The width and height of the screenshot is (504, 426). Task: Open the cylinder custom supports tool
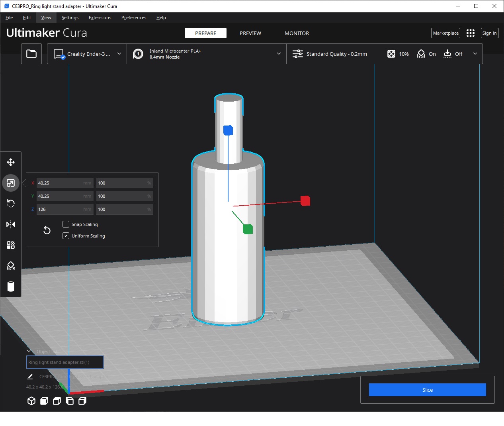coord(11,287)
